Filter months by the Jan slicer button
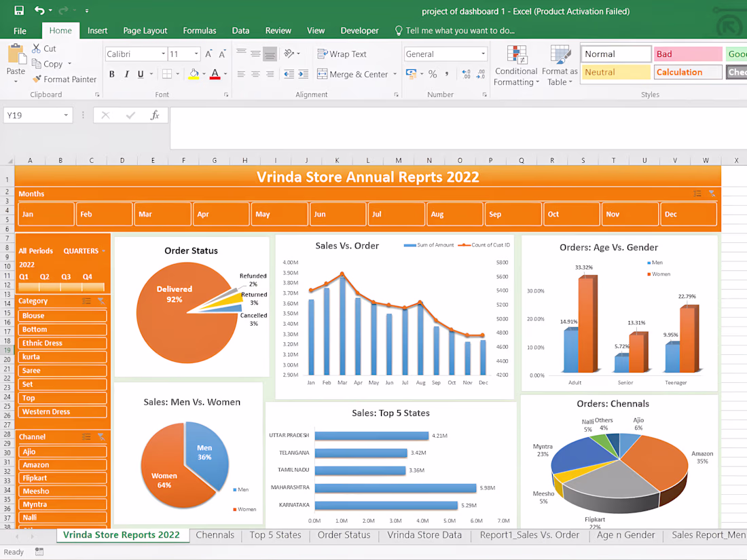This screenshot has width=747, height=560. pyautogui.click(x=46, y=214)
